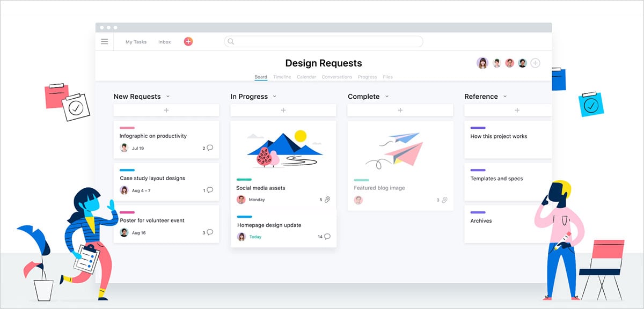The image size is (644, 309).
Task: Expand the New Requests column dropdown
Action: pyautogui.click(x=168, y=97)
